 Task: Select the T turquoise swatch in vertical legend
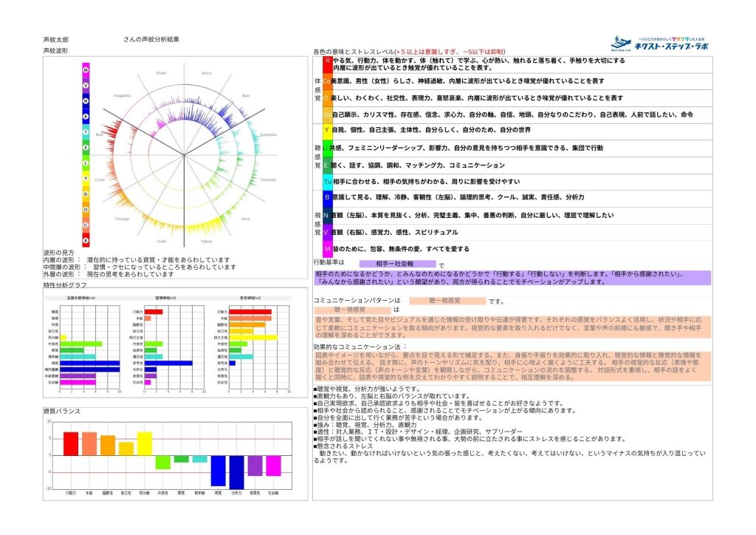click(86, 132)
